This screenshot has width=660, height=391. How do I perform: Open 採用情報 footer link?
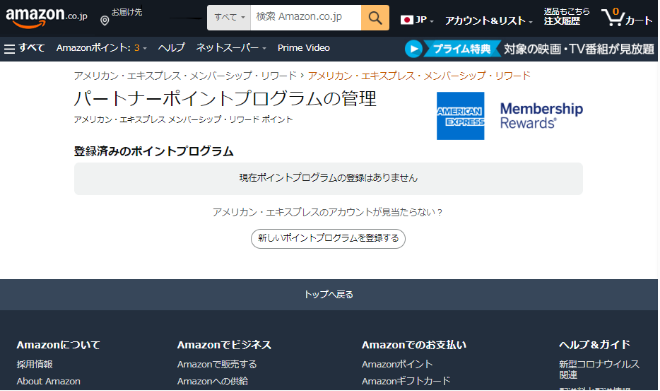pyautogui.click(x=35, y=364)
